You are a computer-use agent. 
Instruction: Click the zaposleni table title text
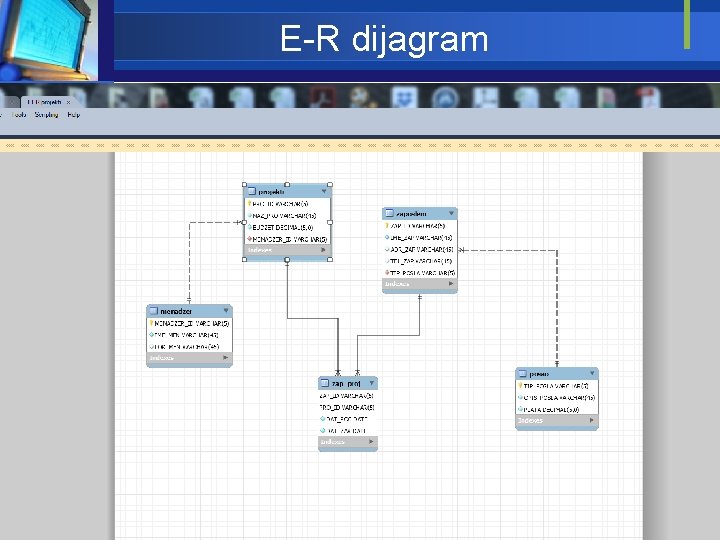pyautogui.click(x=411, y=214)
